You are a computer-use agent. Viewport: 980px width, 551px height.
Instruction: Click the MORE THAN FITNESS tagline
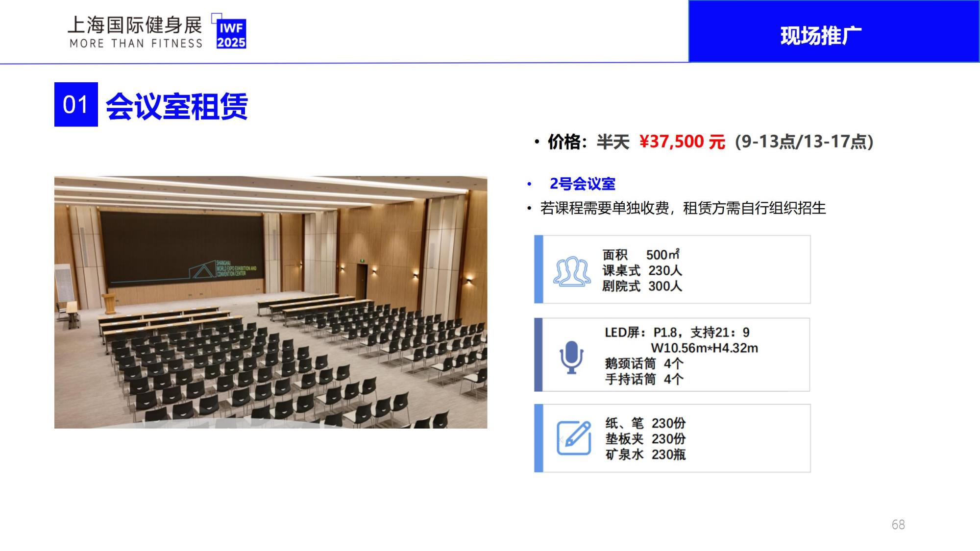[136, 44]
